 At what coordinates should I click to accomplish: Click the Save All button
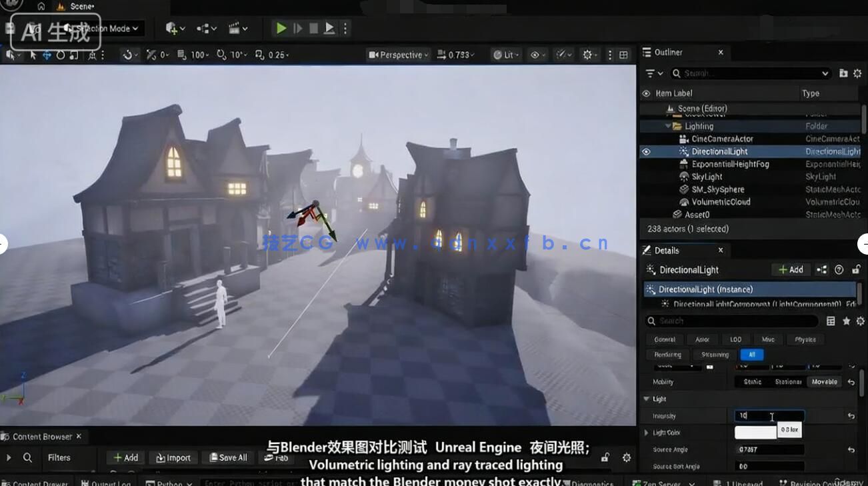[227, 458]
